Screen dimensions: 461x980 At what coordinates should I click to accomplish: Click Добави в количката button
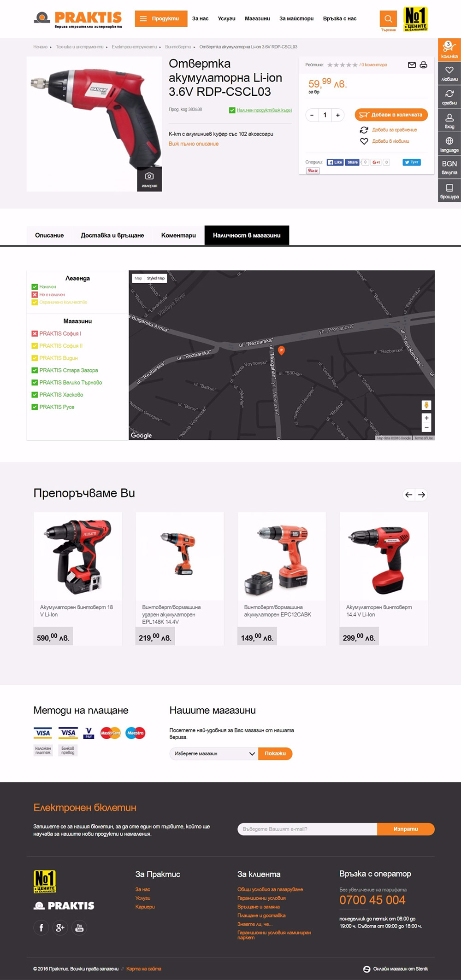(x=391, y=115)
